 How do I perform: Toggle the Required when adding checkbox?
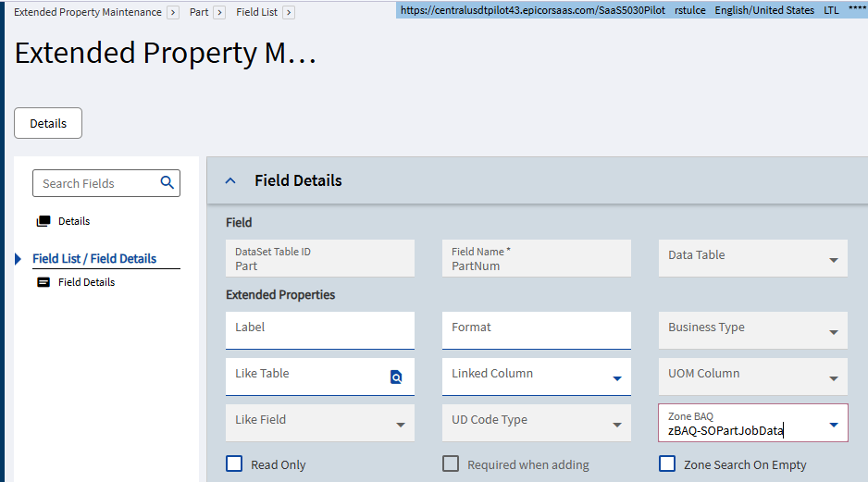[451, 464]
